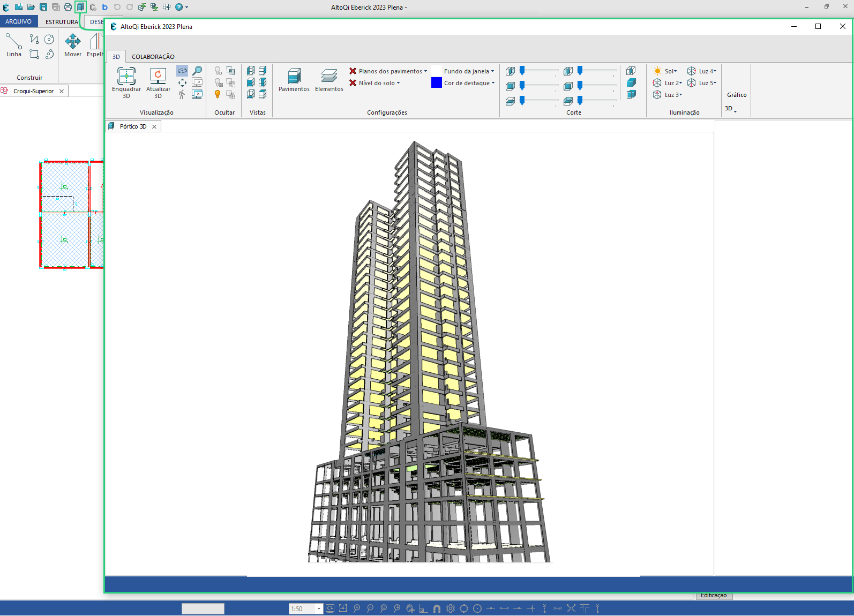Toggle the magnet snap icon in status bar
This screenshot has width=854, height=616.
437,609
